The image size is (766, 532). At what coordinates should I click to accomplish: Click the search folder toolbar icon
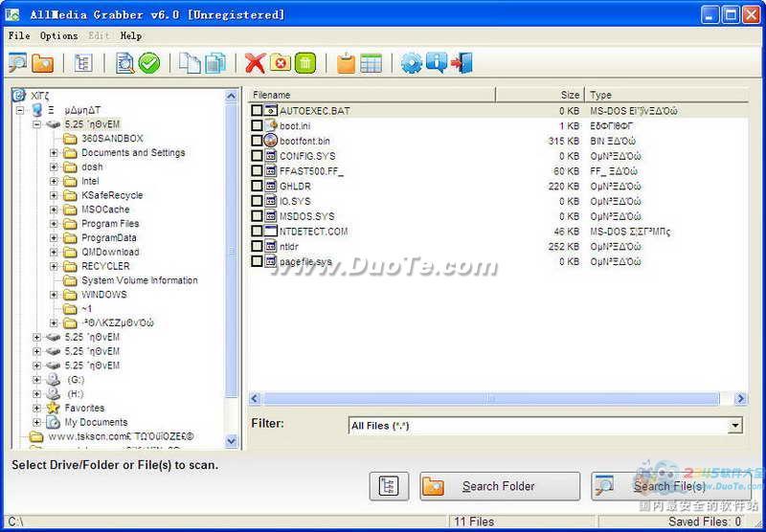(x=42, y=63)
